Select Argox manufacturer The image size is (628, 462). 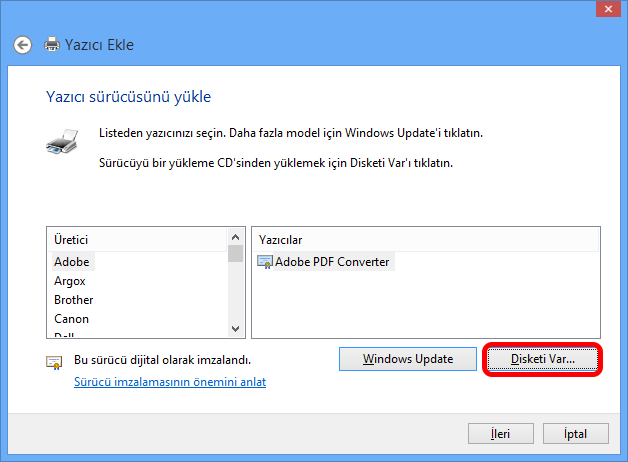coord(70,281)
